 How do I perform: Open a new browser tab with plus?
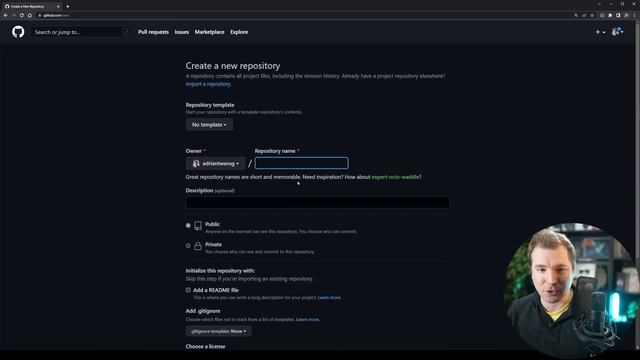68,7
